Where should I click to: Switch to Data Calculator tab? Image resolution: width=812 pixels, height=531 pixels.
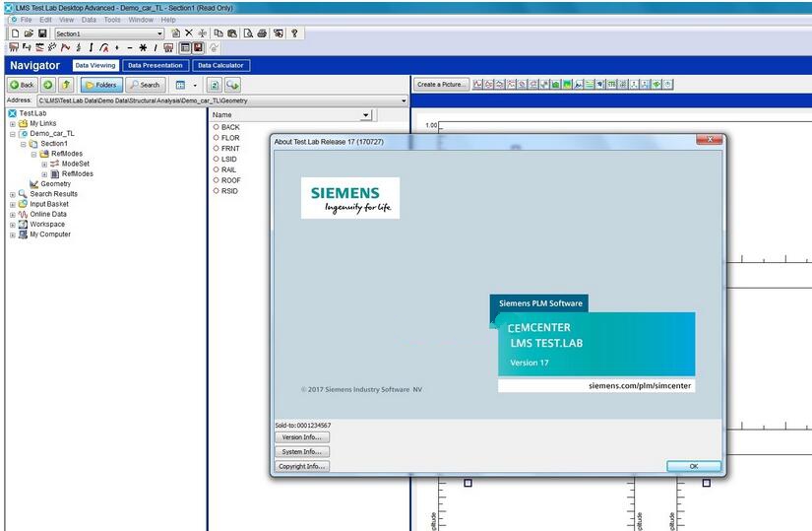tap(220, 65)
